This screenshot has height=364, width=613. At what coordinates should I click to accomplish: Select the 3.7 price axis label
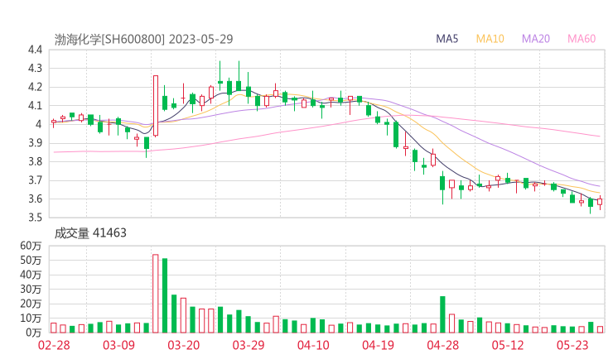pos(35,180)
